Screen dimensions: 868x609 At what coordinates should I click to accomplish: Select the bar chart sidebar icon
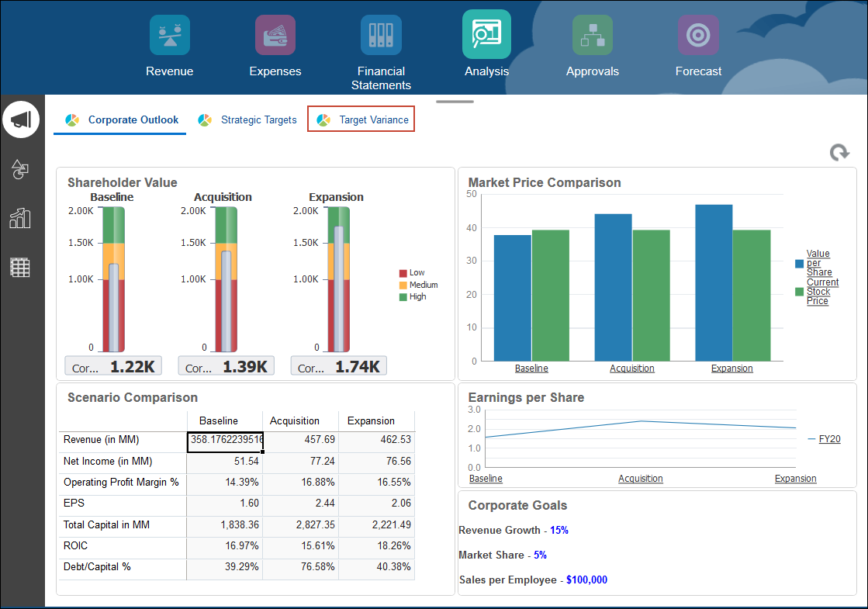click(21, 219)
